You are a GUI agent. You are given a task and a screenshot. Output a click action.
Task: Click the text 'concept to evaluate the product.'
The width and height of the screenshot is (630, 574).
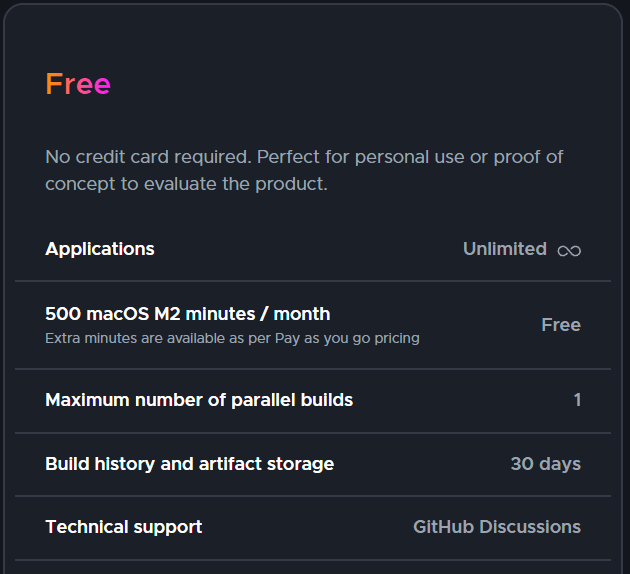pyautogui.click(x=186, y=184)
